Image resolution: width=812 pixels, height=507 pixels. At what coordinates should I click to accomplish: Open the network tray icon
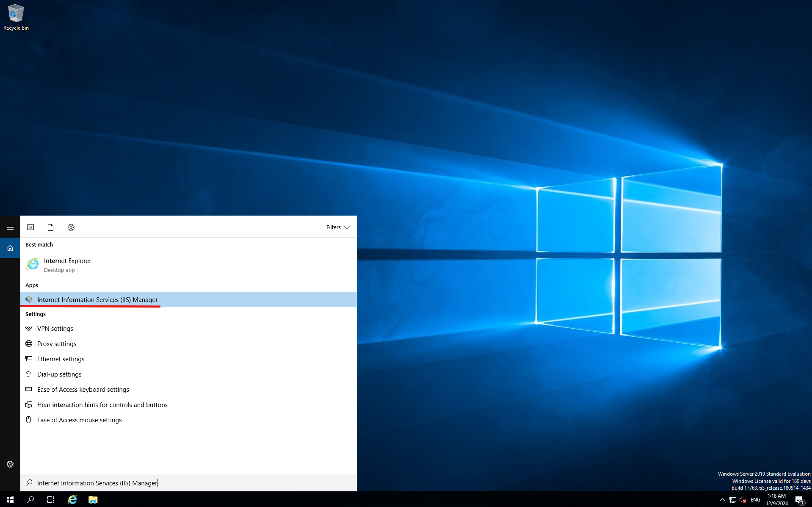732,500
